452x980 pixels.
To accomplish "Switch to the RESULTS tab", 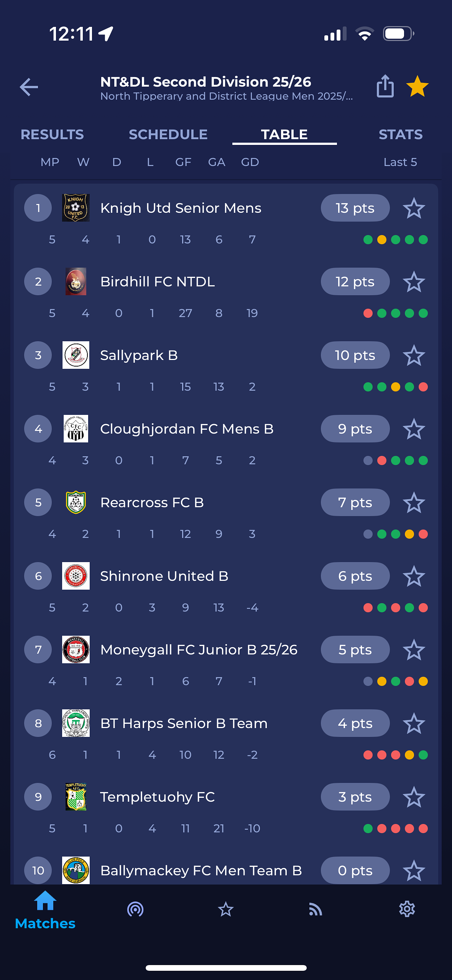I will click(x=52, y=135).
